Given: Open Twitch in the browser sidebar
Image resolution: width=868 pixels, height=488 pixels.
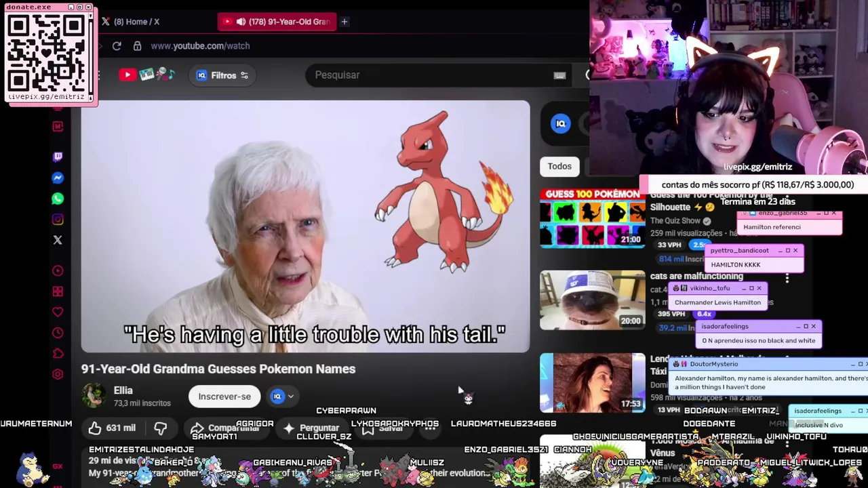Looking at the screenshot, I should (x=58, y=157).
